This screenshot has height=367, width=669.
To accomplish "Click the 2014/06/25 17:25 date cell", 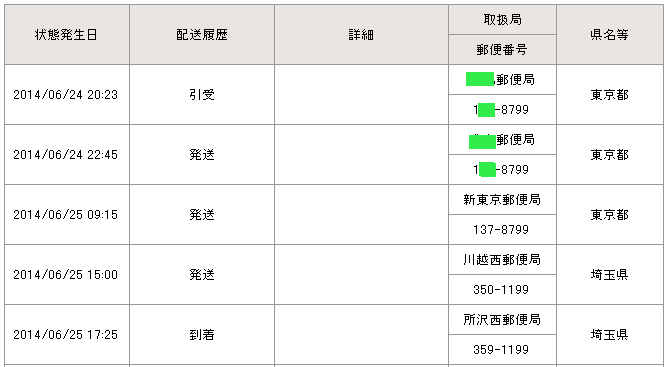I will point(67,335).
